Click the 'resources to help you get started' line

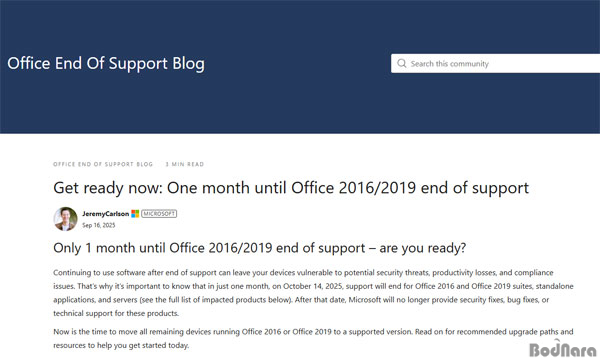point(121,345)
